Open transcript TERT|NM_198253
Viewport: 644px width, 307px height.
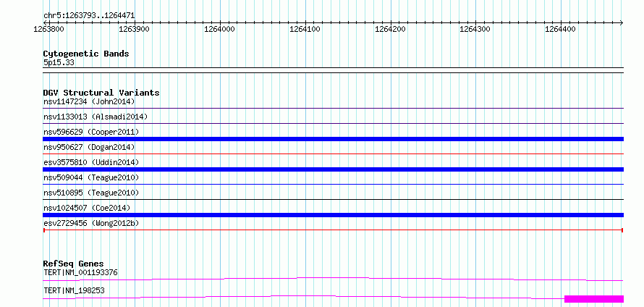74,290
